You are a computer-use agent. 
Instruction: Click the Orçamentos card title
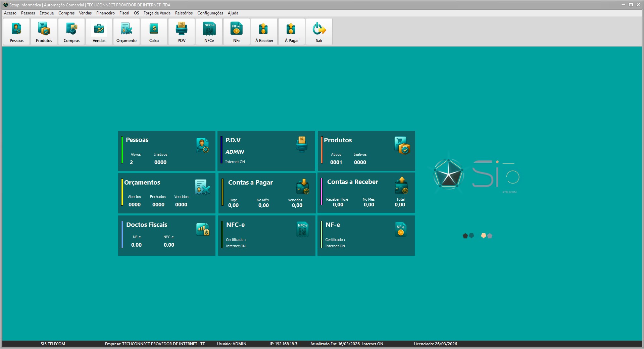coord(142,183)
